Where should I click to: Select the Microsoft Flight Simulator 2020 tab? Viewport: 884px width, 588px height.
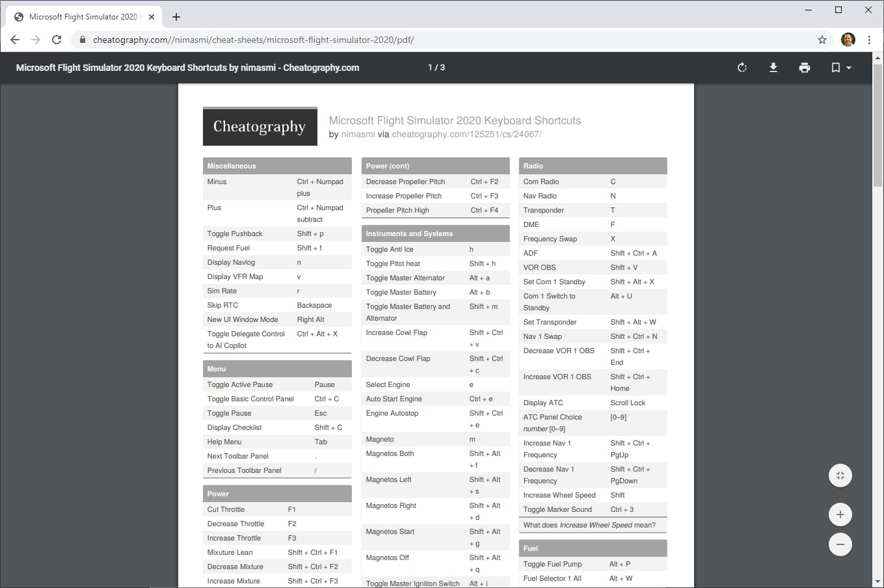(81, 17)
